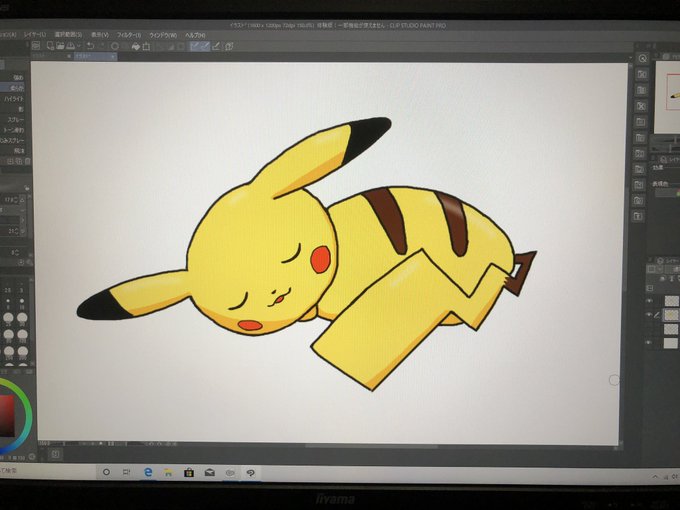The height and width of the screenshot is (510, 680).
Task: Click the Undo arrow in the toolbar
Action: [x=91, y=46]
